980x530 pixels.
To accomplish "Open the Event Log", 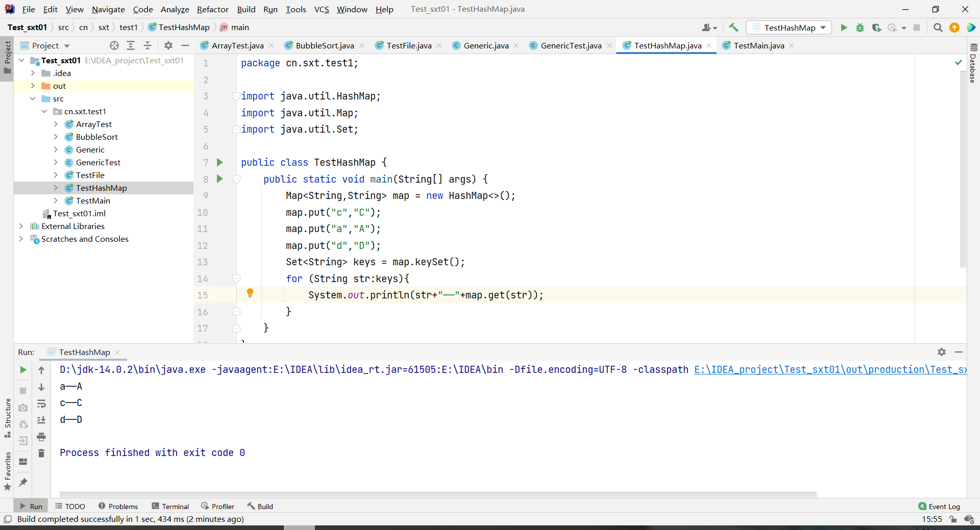I will tap(939, 506).
